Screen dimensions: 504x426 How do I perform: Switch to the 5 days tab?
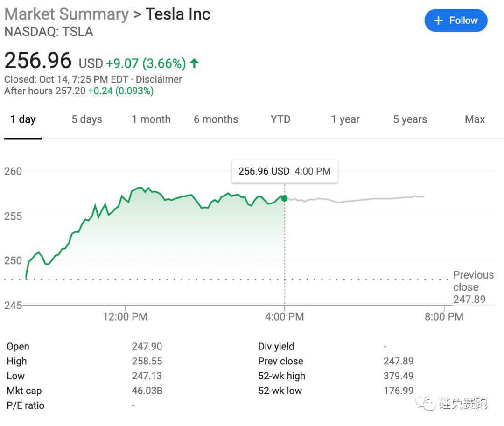87,119
